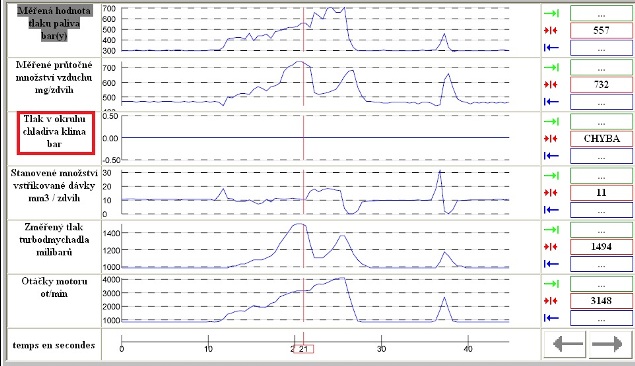Click blue end-marker arrow in air flow row
The image size is (635, 366).
tap(551, 102)
